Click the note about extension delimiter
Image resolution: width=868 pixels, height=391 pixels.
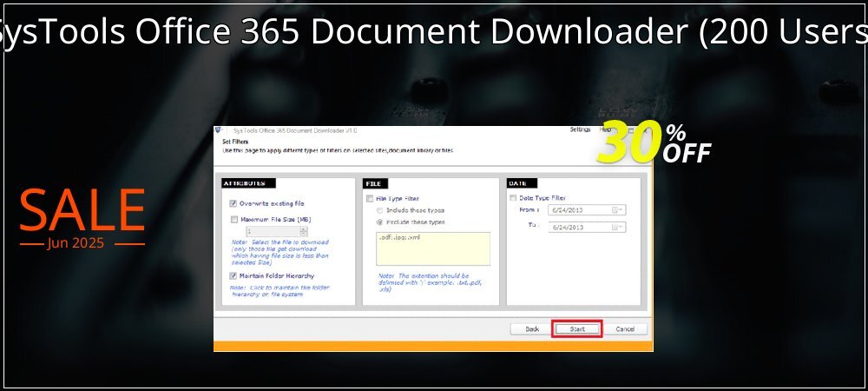pos(431,282)
